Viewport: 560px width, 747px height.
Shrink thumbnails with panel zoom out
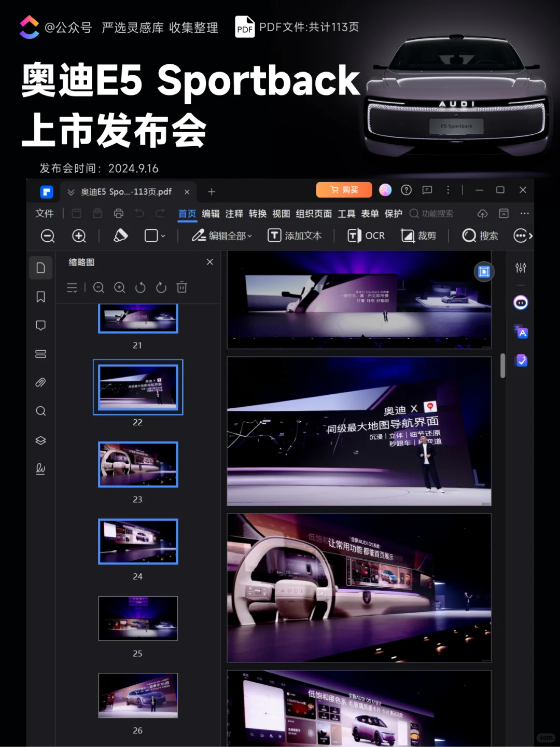tap(99, 287)
